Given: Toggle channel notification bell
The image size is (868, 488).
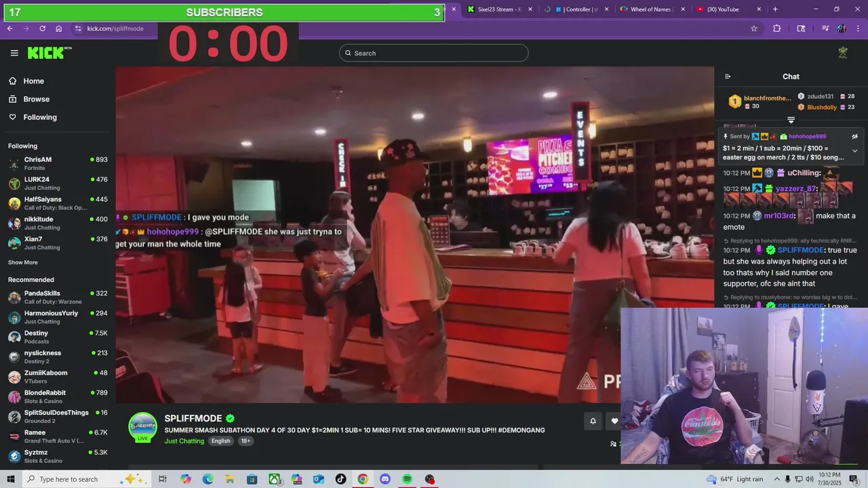Looking at the screenshot, I should 593,421.
